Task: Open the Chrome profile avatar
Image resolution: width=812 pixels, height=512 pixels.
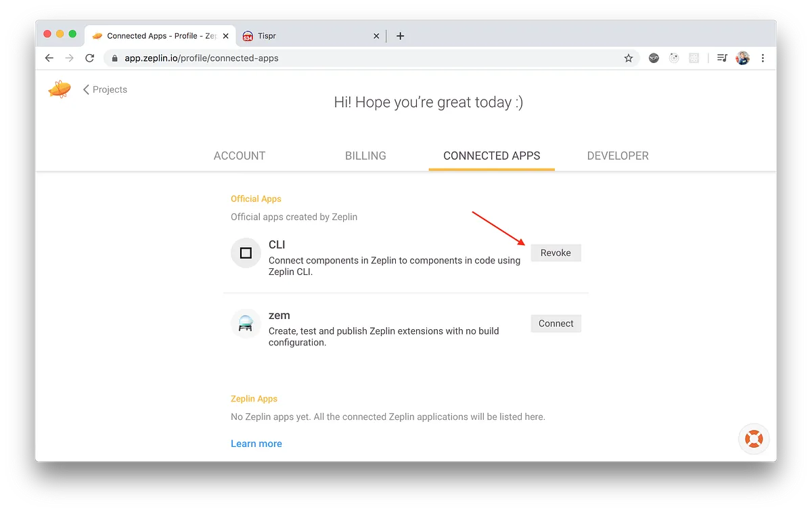Action: pos(743,58)
